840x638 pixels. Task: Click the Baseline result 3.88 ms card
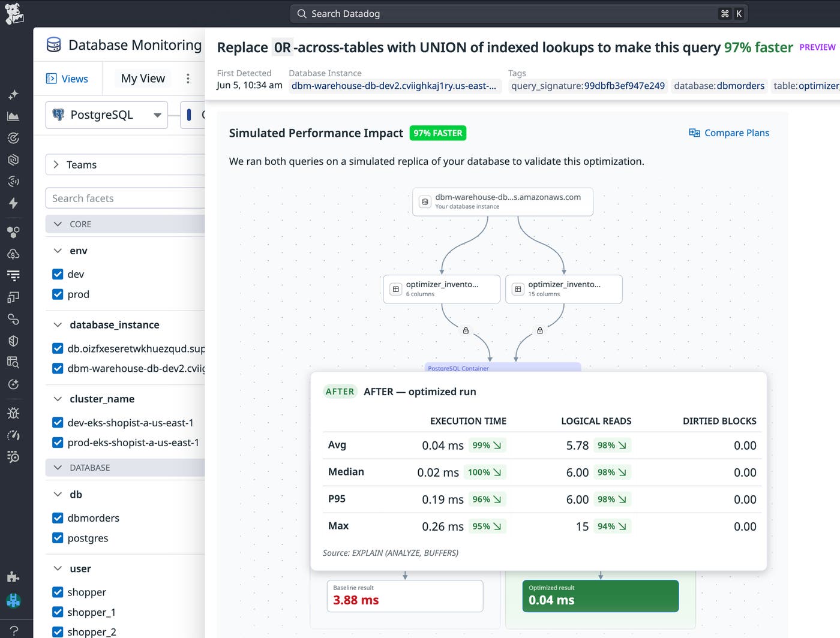click(x=405, y=596)
